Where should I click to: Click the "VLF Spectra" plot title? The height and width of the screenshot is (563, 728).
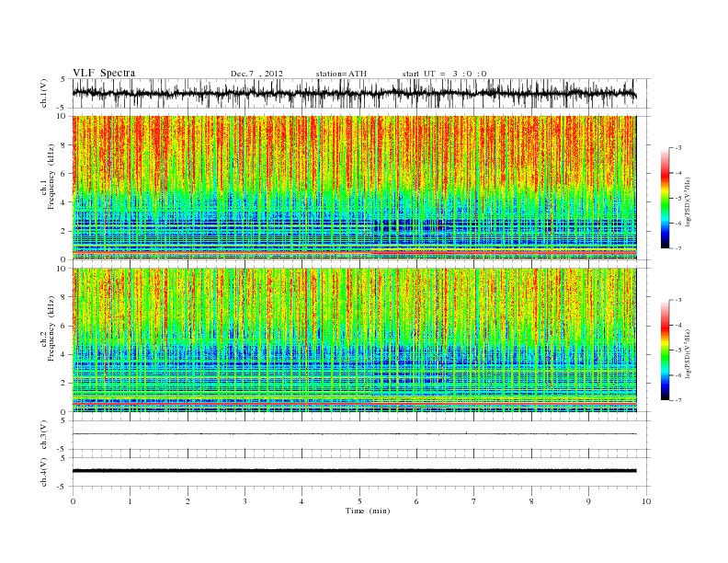(x=104, y=73)
